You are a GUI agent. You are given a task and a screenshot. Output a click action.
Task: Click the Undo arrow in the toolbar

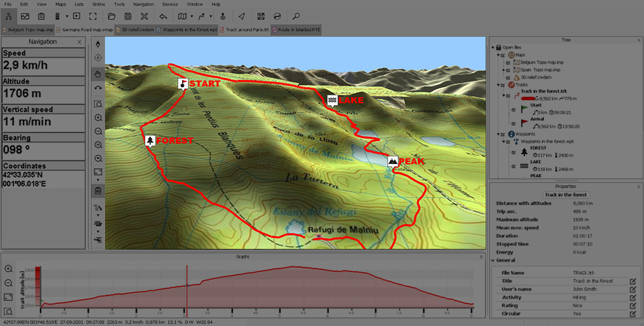pos(162,15)
